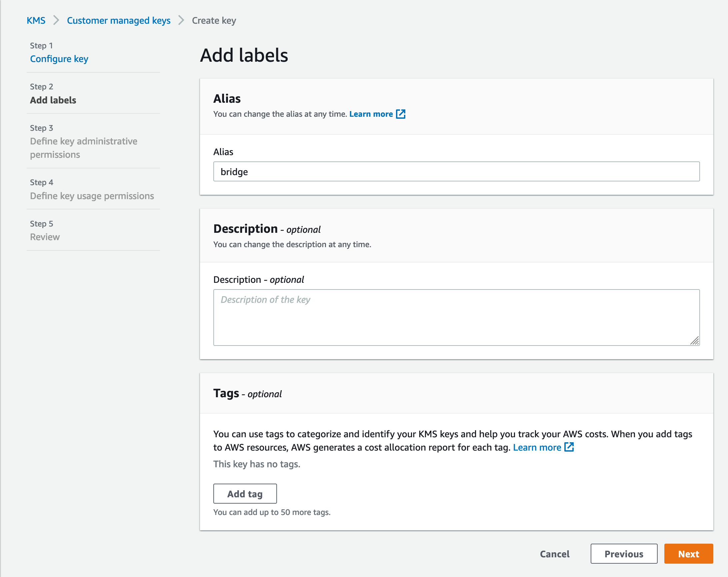The height and width of the screenshot is (577, 728).
Task: Return to Step 1 Configure key
Action: 59,59
